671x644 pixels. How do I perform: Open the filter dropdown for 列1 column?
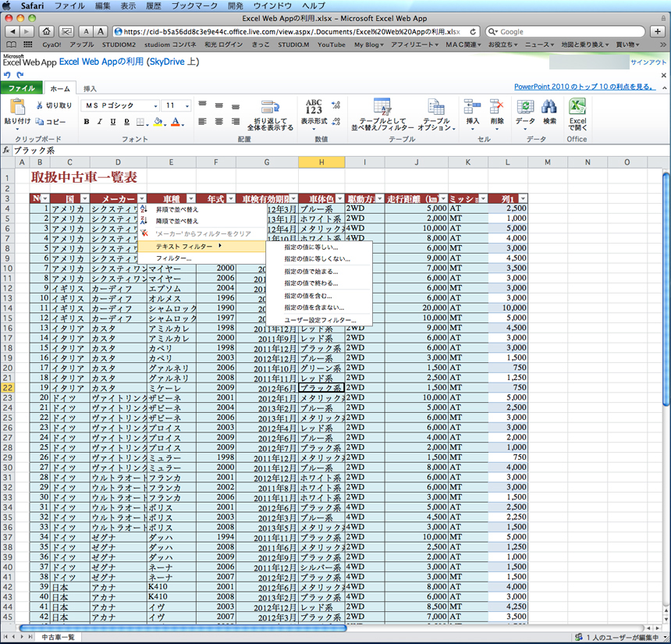click(523, 198)
